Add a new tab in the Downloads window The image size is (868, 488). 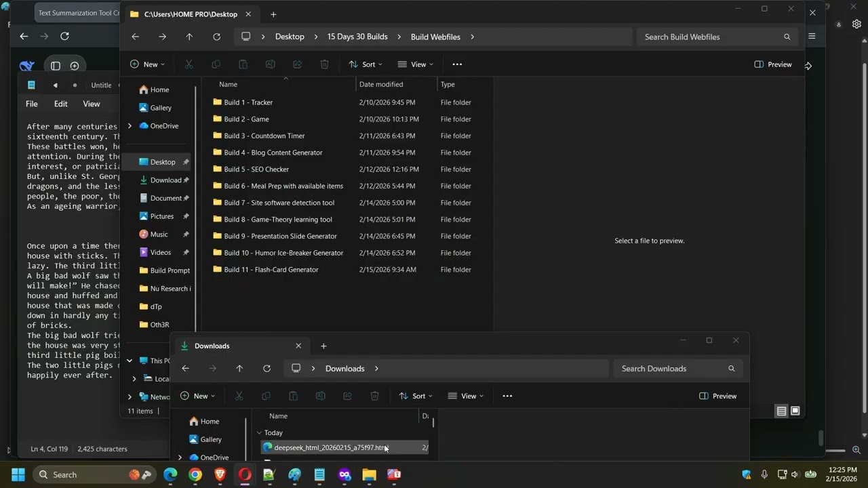[x=323, y=346]
